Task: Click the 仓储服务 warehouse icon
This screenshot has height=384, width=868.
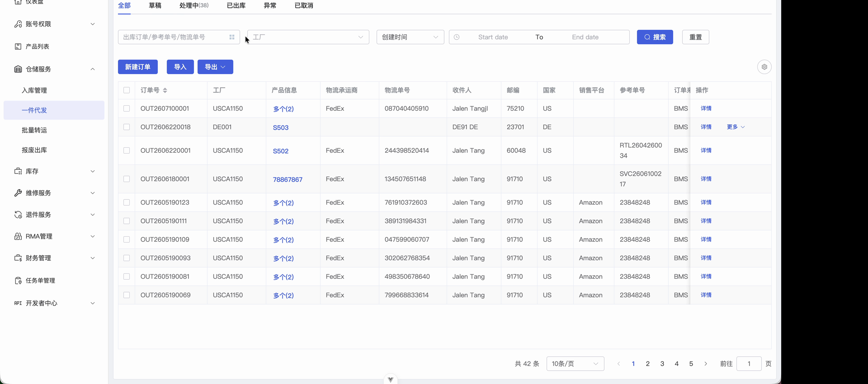Action: [x=18, y=69]
